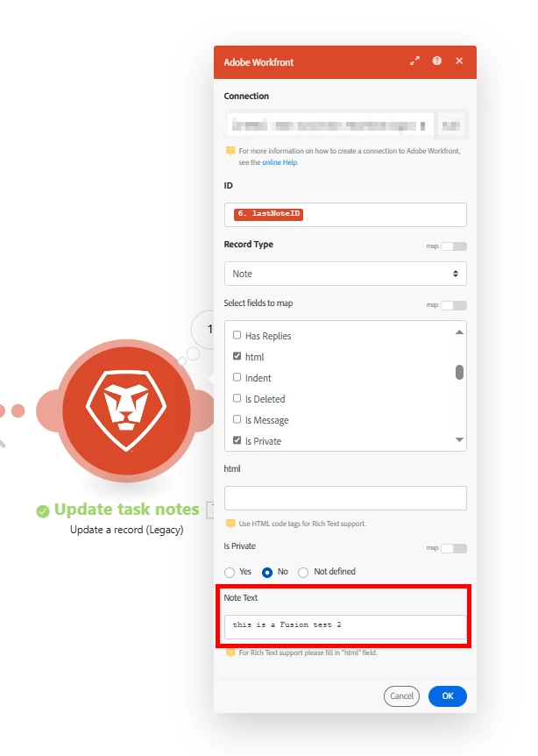Click the Note Text input field
Viewport: 538px width, 756px height.
click(x=345, y=626)
